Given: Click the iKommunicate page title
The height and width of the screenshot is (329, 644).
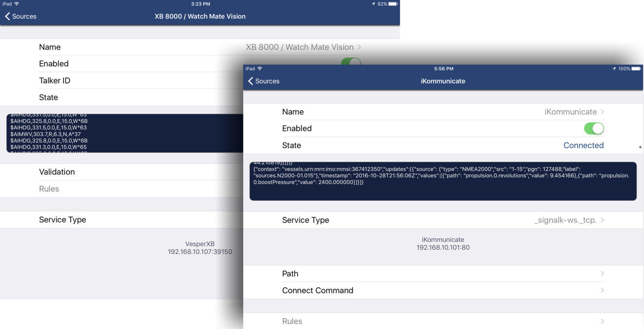Looking at the screenshot, I should click(443, 81).
